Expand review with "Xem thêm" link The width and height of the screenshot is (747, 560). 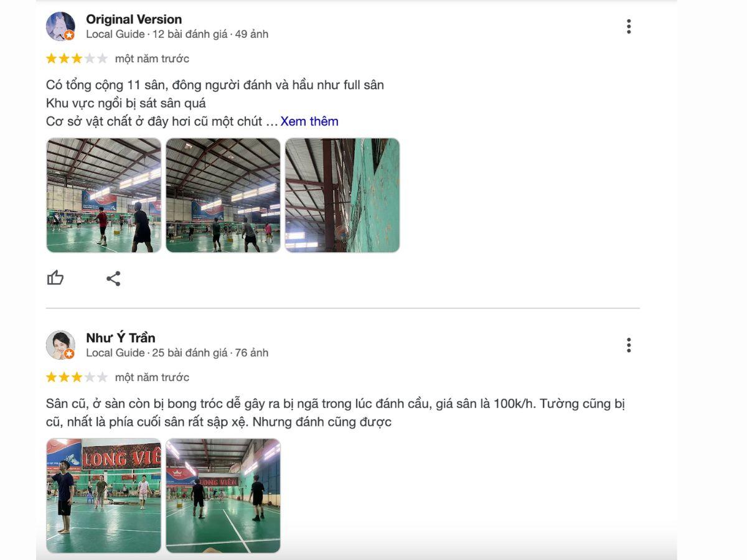[309, 121]
